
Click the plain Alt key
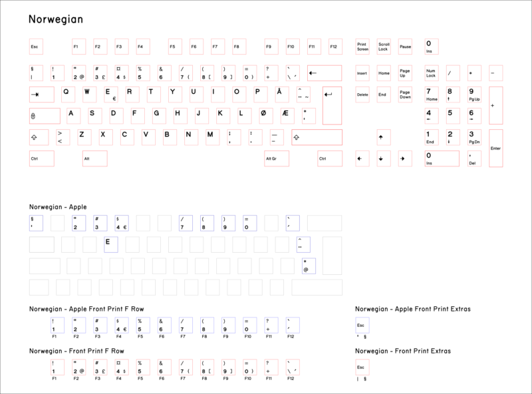coord(95,158)
